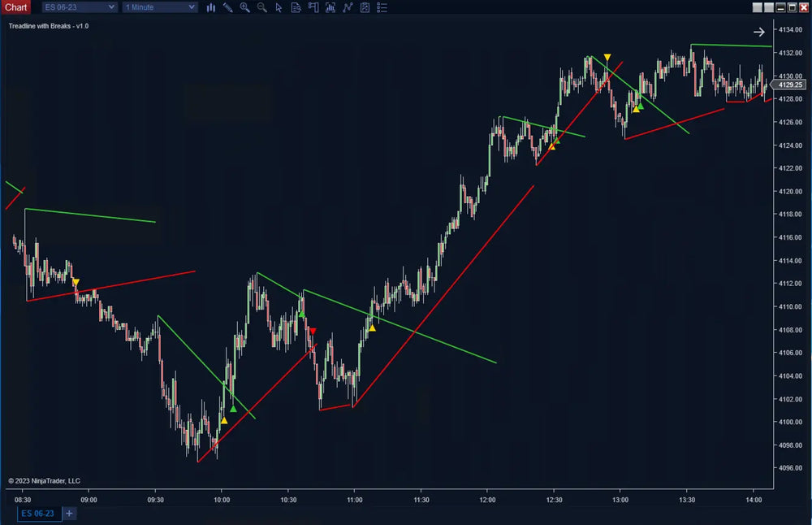Select the cursor pointer tool icon
The image size is (812, 525).
(278, 7)
